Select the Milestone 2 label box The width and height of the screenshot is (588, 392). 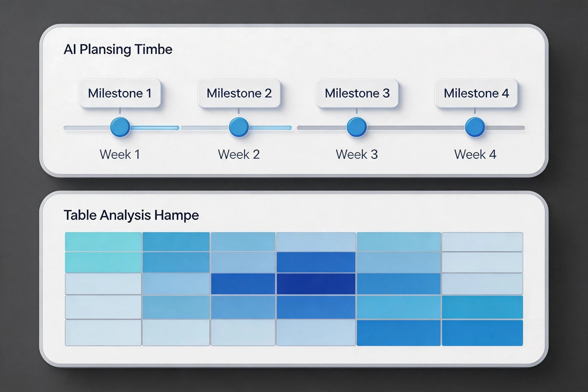[239, 93]
